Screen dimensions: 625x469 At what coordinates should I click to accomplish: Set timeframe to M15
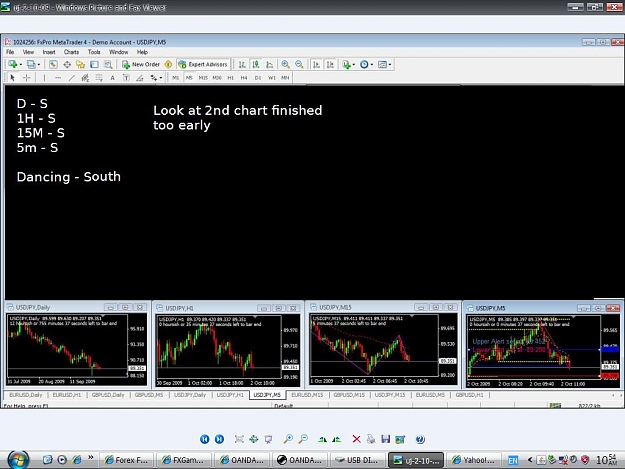[x=203, y=78]
